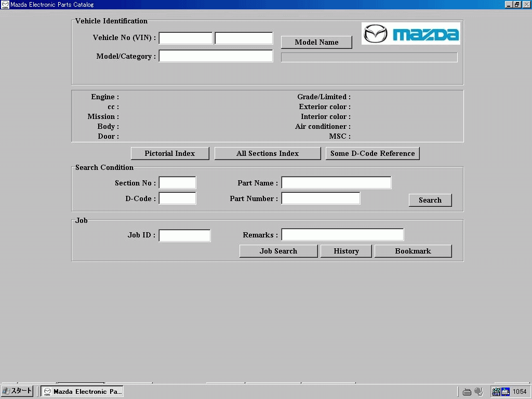Viewport: 532px width, 399px height.
Task: Restore down the Mazda catalog window
Action: click(517, 4)
